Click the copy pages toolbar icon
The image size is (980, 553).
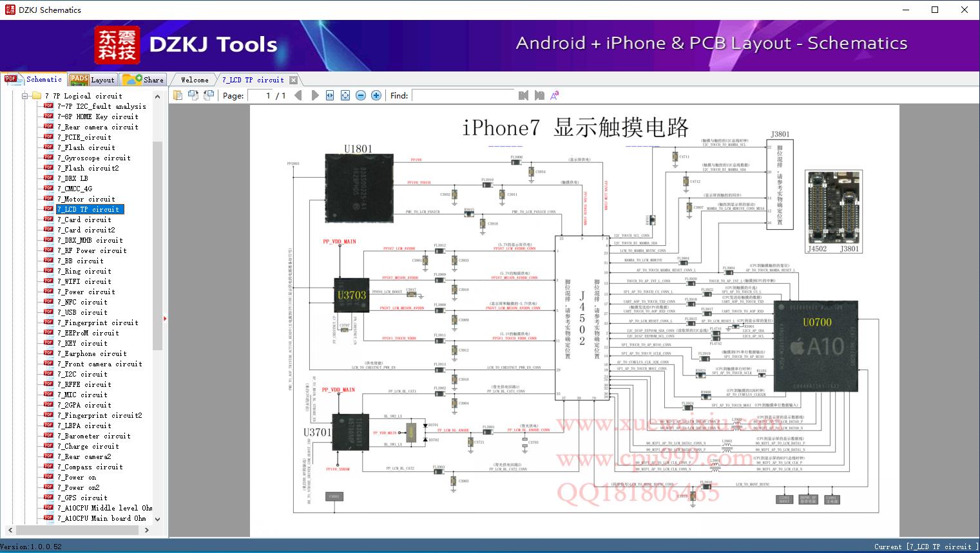(178, 95)
